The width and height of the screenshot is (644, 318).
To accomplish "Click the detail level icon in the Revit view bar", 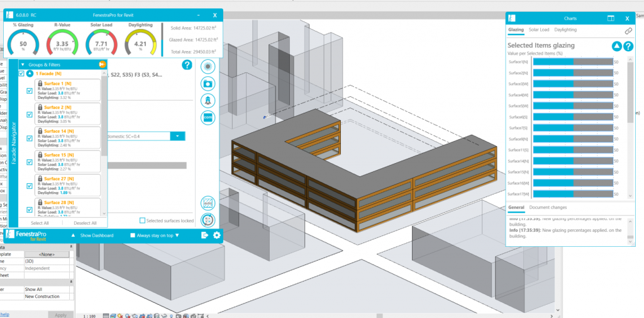I will click(x=106, y=316).
